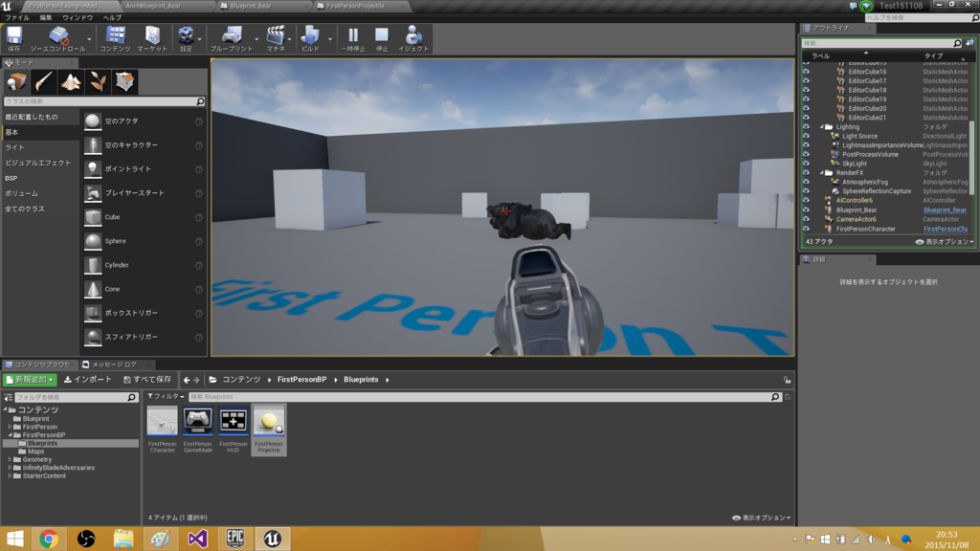Image resolution: width=980 pixels, height=551 pixels.
Task: Expand the InfinityBladeAdversaries folder
Action: click(10, 467)
